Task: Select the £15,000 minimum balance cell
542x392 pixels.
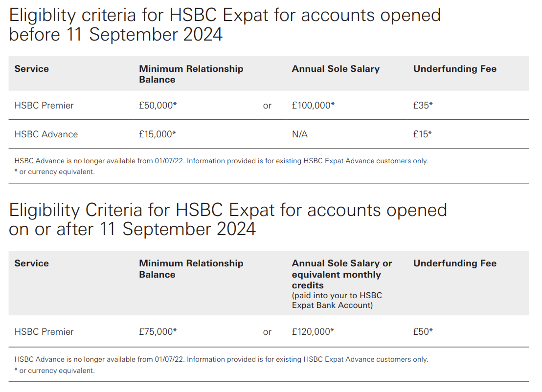Action: click(x=158, y=134)
